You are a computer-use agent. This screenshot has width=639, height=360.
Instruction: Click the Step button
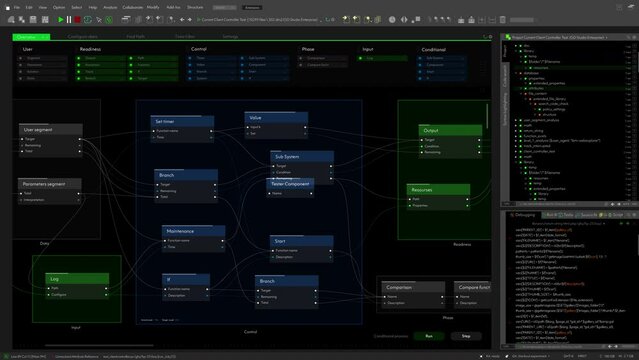(x=466, y=336)
